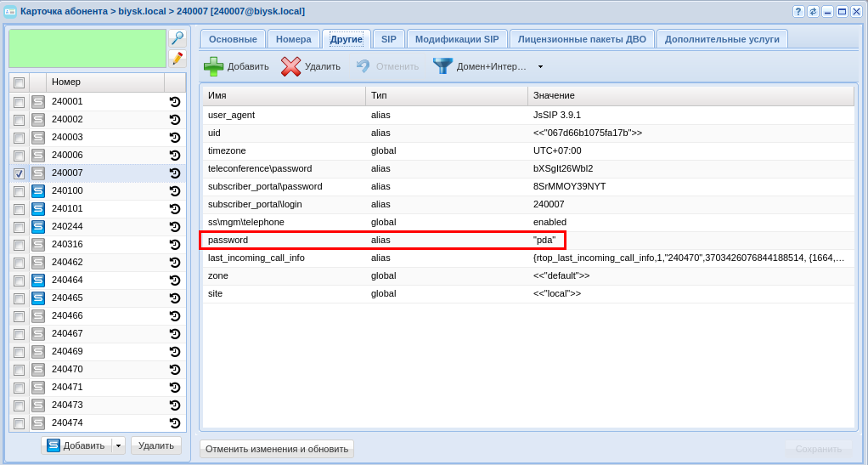The image size is (868, 465).
Task: Select the user_agent property row
Action: (528, 116)
